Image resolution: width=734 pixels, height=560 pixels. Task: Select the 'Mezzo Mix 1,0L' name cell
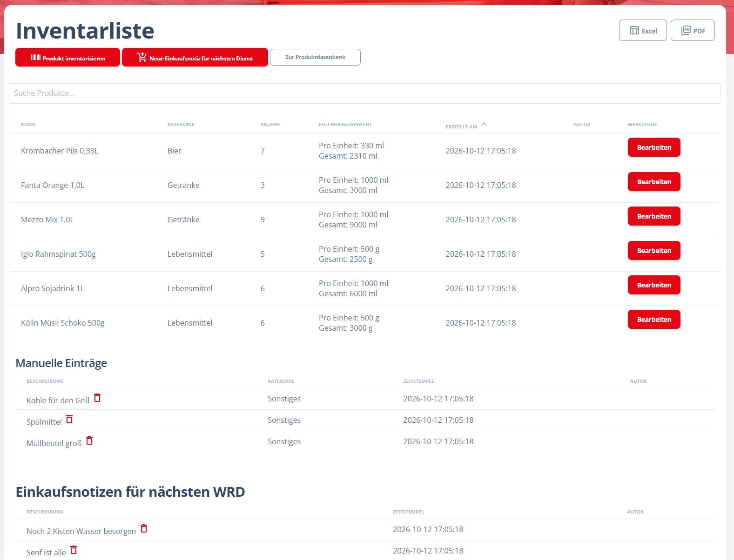pos(47,220)
